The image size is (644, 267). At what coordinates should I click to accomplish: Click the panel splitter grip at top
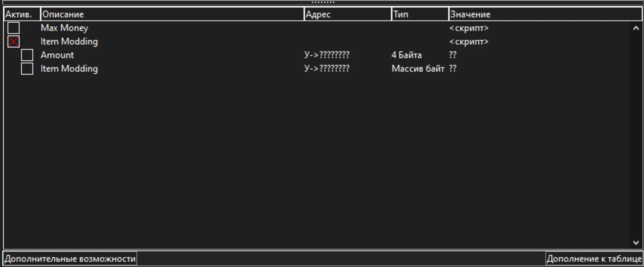(323, 2)
